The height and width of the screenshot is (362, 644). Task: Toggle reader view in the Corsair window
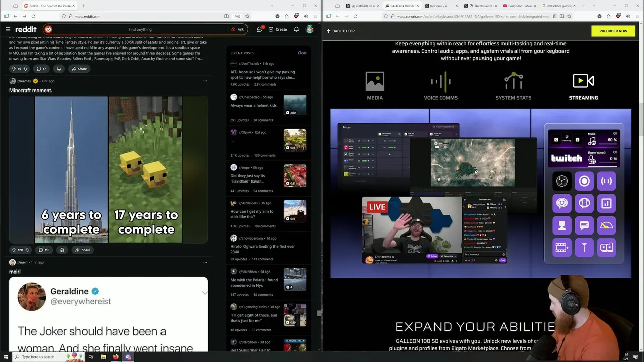(555, 16)
